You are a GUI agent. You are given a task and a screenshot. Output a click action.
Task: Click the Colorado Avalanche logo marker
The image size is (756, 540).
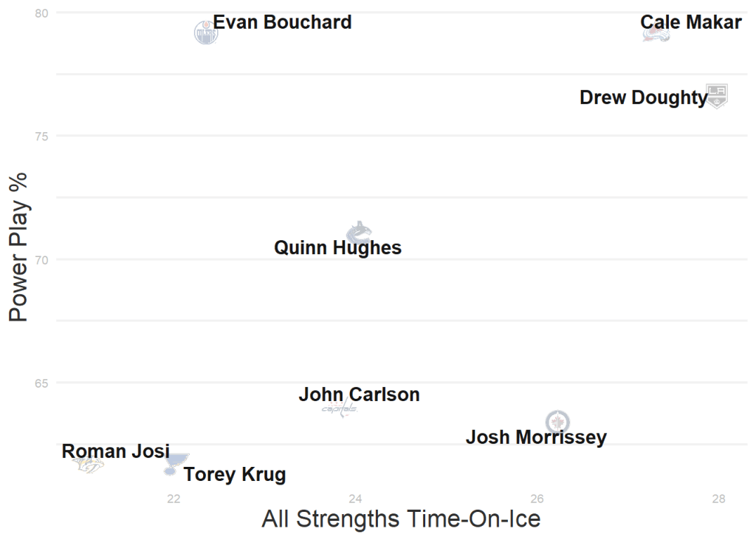[656, 34]
